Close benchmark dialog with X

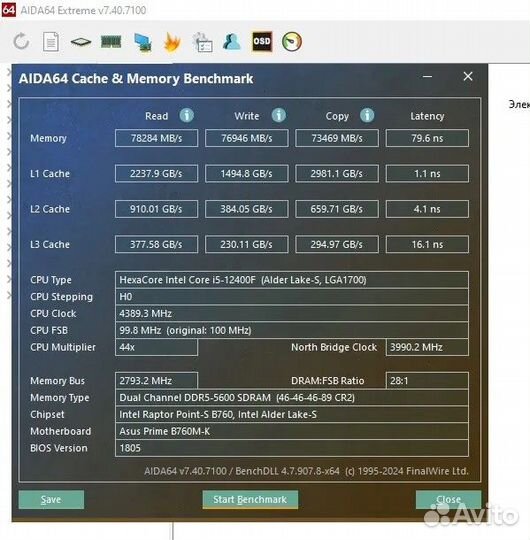468,76
